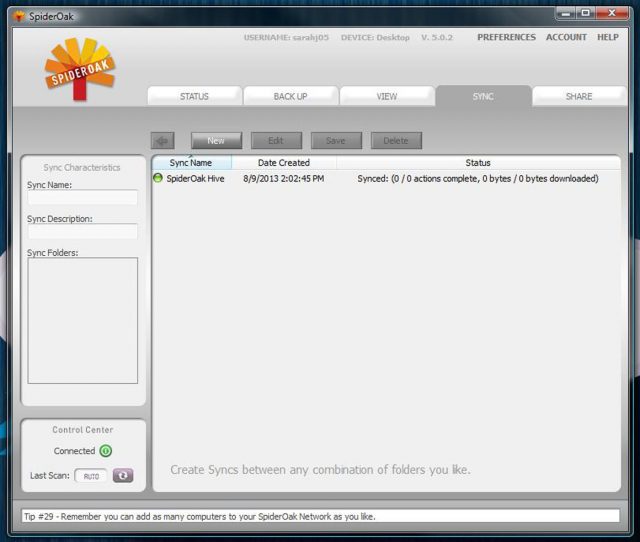Click in the Sync Description field
The image size is (640, 542).
82,232
